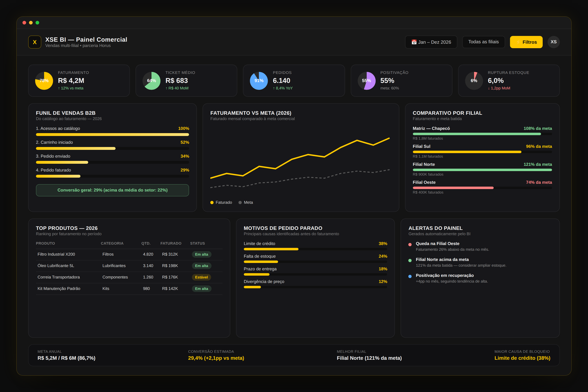Click the yellow X logo icon
The image size is (588, 392).
[x=35, y=42]
